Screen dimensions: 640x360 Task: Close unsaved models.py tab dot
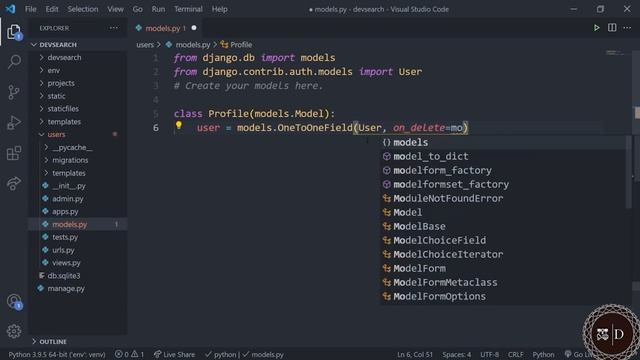[x=194, y=28]
